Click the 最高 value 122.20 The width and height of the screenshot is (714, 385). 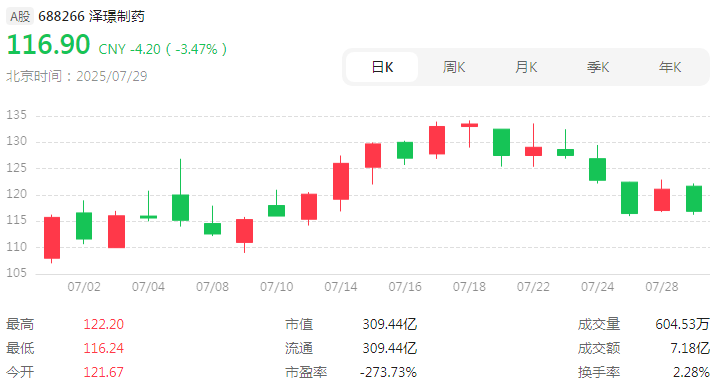(x=103, y=324)
